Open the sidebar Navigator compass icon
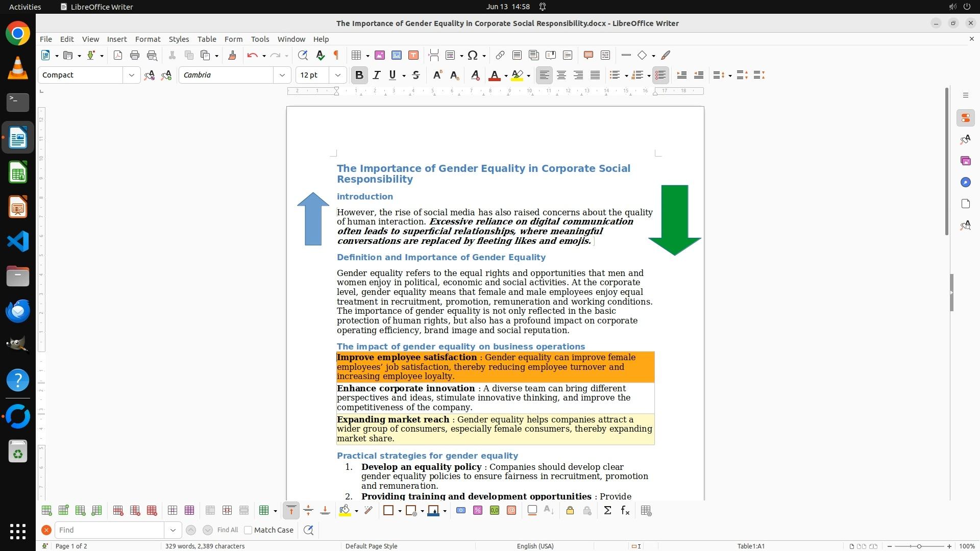Image resolution: width=980 pixels, height=551 pixels. tap(965, 183)
